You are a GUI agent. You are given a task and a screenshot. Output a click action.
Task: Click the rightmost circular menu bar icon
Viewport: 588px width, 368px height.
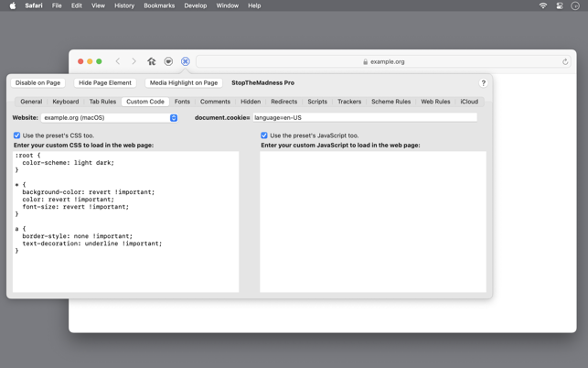point(575,5)
